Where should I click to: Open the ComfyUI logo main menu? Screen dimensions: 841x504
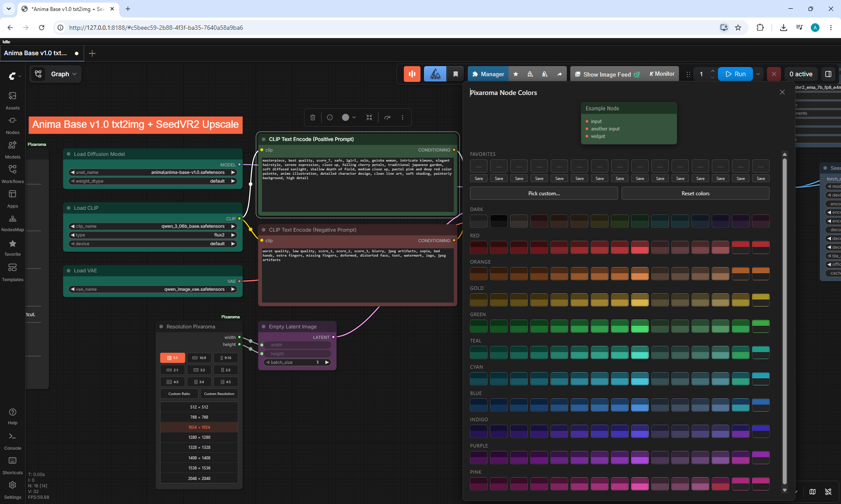tap(14, 76)
